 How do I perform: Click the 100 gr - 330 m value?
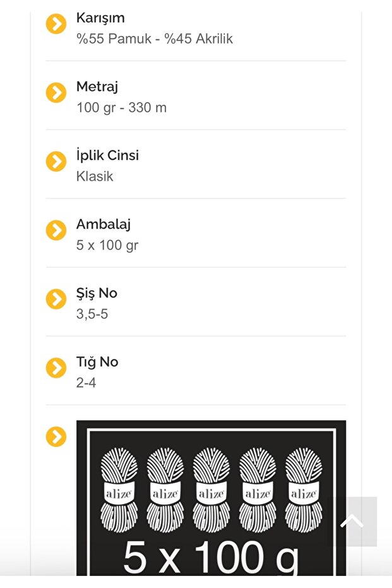[x=121, y=108]
